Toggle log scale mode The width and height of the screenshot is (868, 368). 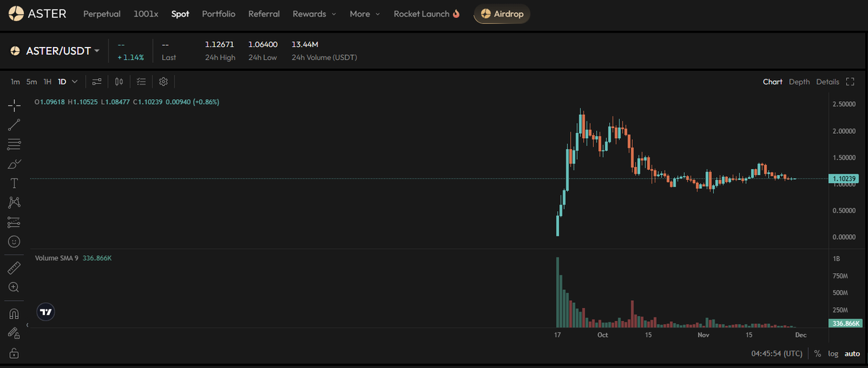(x=833, y=354)
